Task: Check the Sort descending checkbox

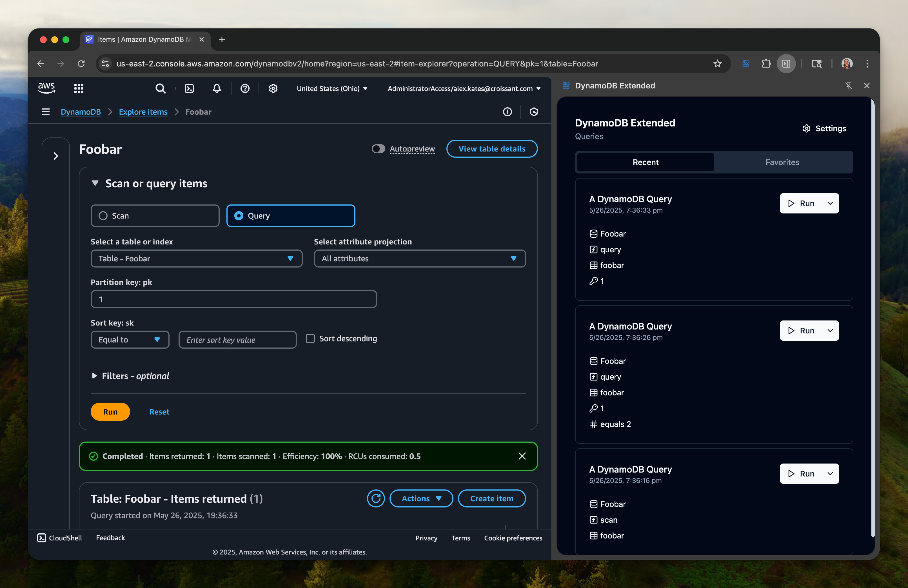Action: pyautogui.click(x=311, y=338)
